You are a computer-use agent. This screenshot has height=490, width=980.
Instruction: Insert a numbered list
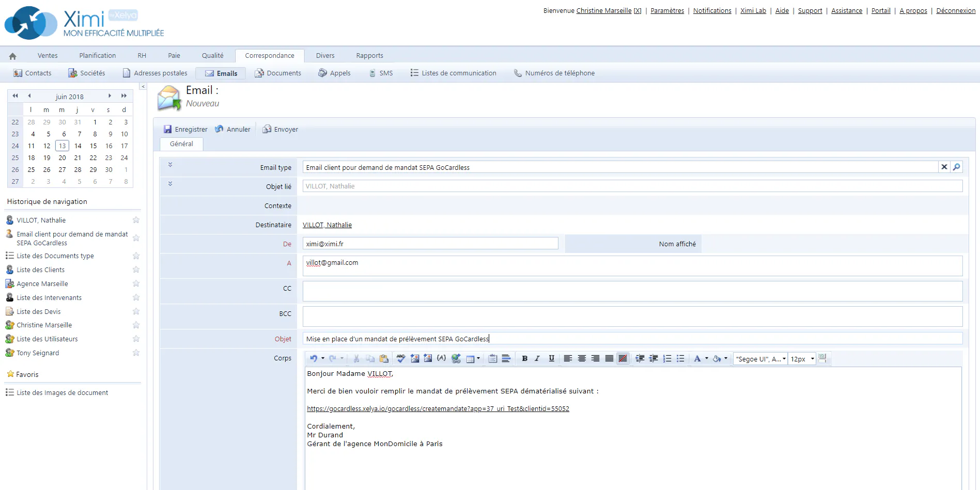tap(667, 358)
